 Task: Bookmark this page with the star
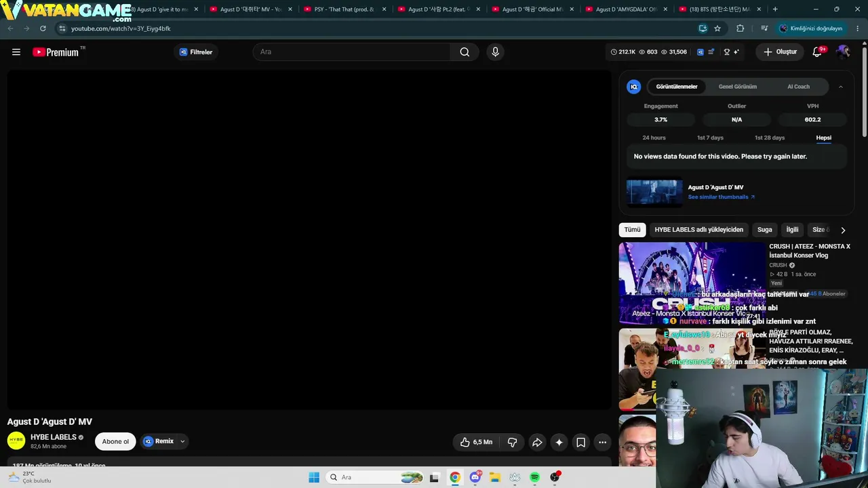(x=717, y=28)
